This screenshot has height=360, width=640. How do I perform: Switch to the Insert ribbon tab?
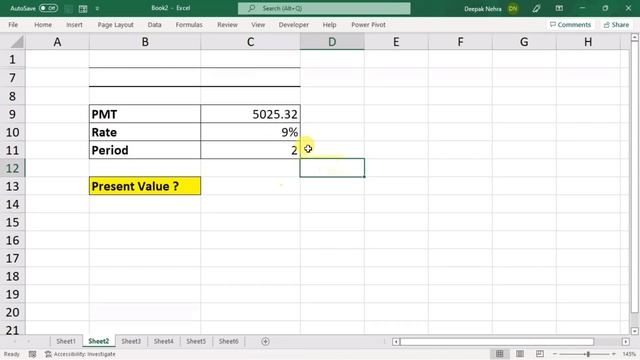pyautogui.click(x=74, y=25)
